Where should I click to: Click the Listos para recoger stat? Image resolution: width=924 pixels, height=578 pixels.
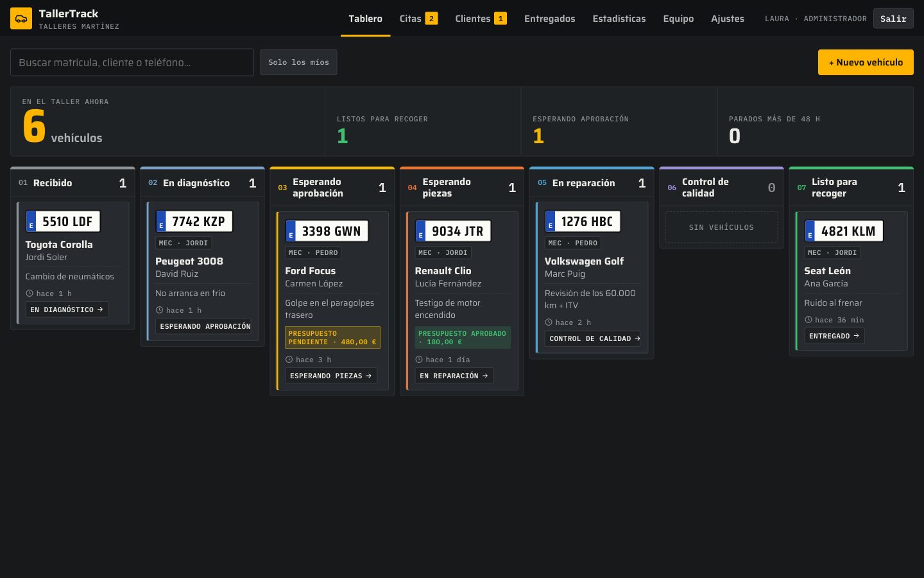point(423,122)
